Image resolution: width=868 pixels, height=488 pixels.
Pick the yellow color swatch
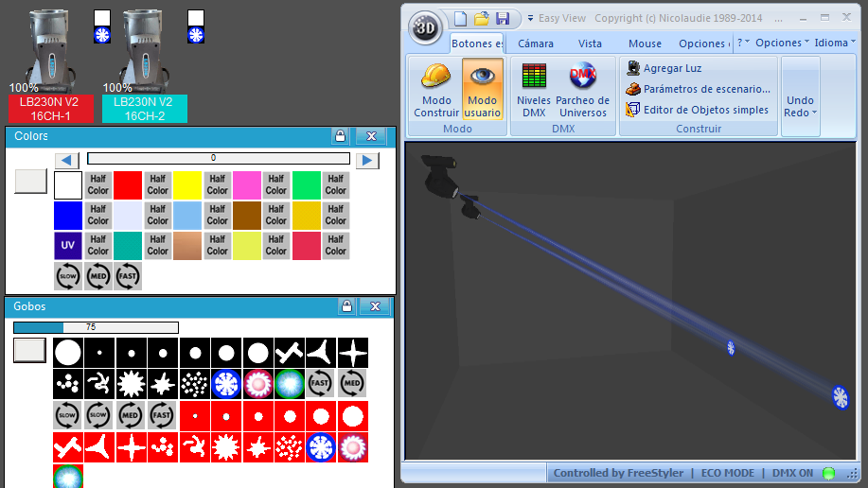tap(187, 184)
